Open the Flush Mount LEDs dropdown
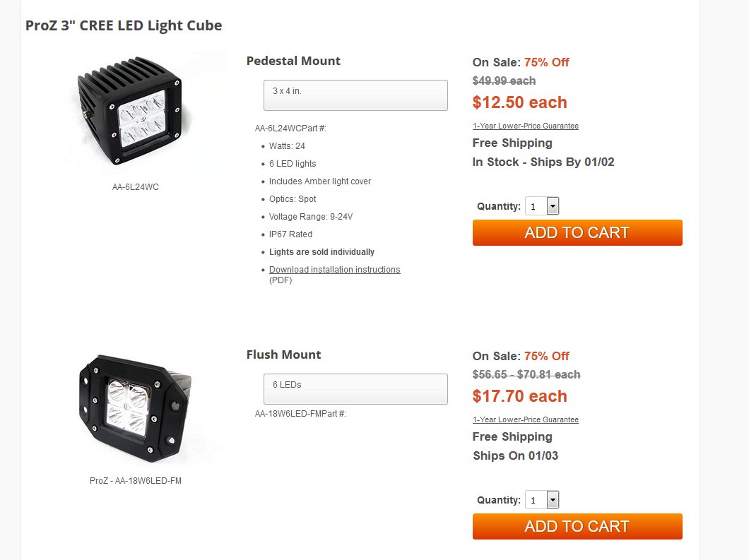This screenshot has width=749, height=560. (x=355, y=389)
